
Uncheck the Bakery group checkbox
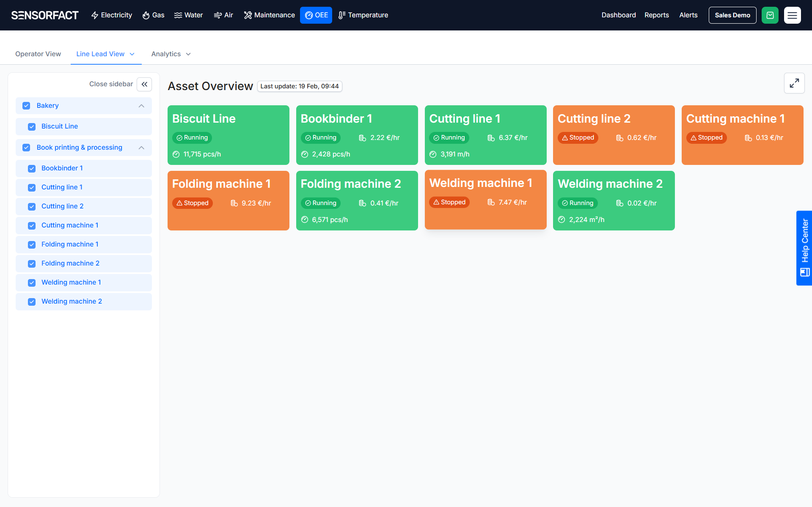[x=26, y=106]
